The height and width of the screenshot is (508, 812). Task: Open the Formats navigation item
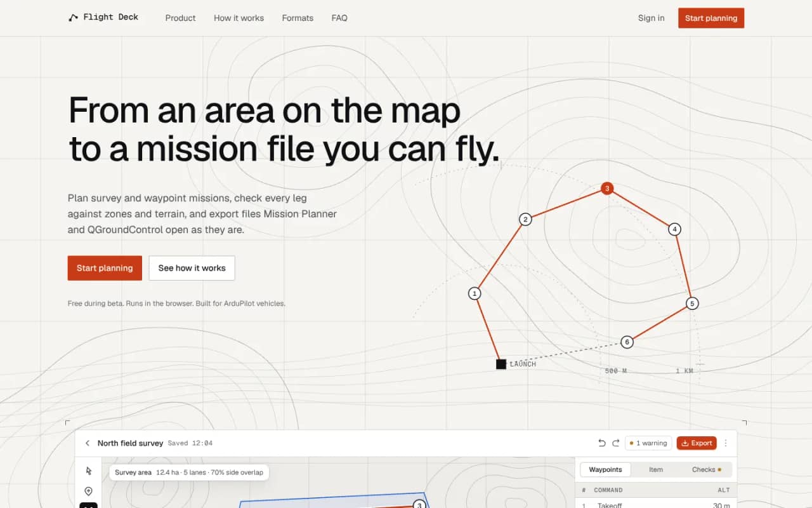(x=298, y=18)
